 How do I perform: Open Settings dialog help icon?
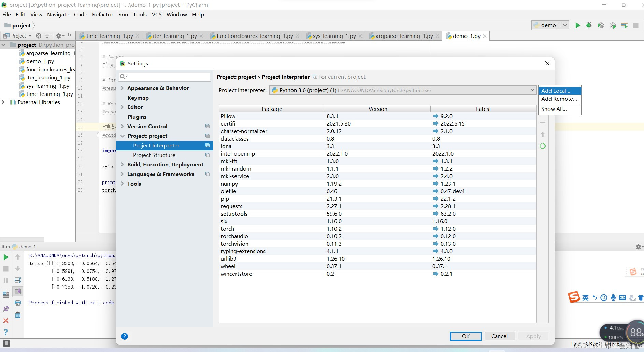click(125, 336)
